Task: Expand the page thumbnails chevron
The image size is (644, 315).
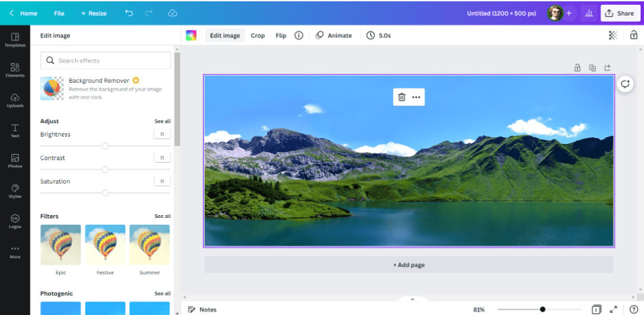Action: click(x=412, y=299)
